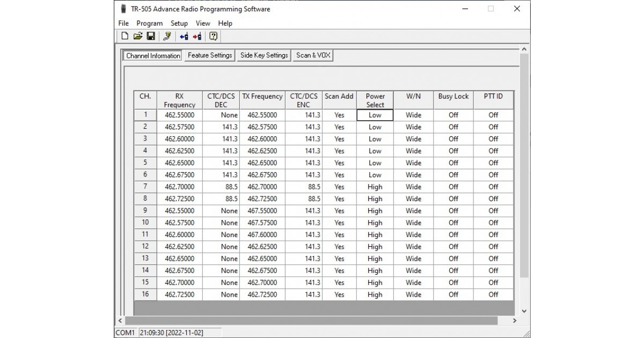Switch to the Scan & VOX tab
Image resolution: width=644 pixels, height=338 pixels.
click(313, 55)
